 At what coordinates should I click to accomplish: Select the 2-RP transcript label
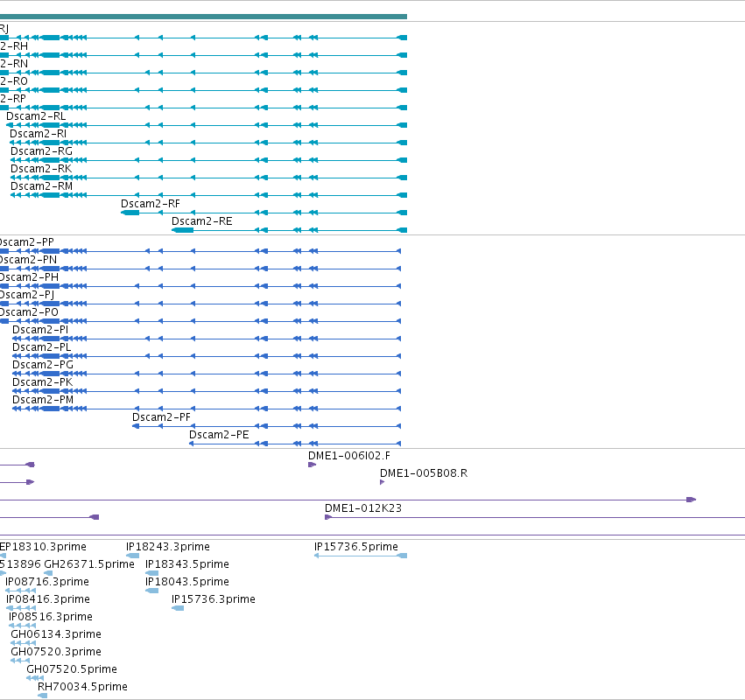(13, 99)
